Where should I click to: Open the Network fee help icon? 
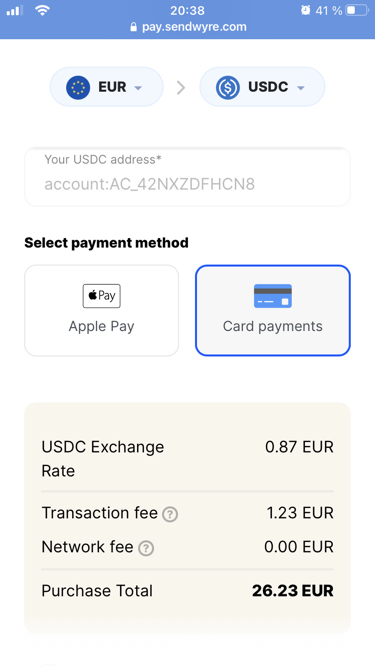pyautogui.click(x=146, y=548)
